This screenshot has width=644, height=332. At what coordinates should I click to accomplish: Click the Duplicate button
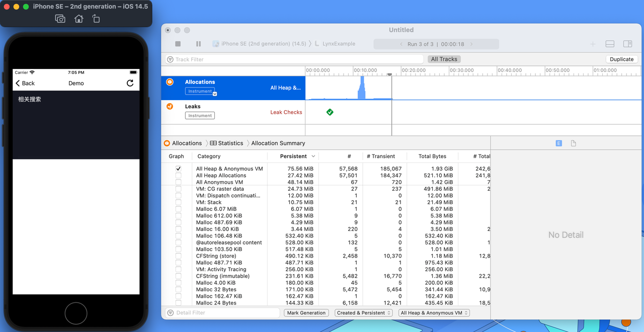(x=621, y=59)
